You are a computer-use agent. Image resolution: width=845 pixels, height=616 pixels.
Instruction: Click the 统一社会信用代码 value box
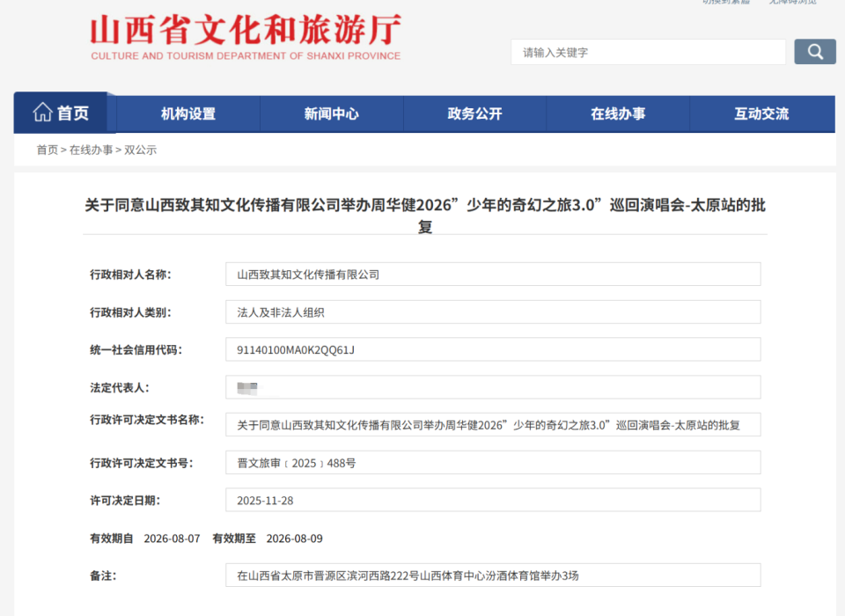[493, 349]
